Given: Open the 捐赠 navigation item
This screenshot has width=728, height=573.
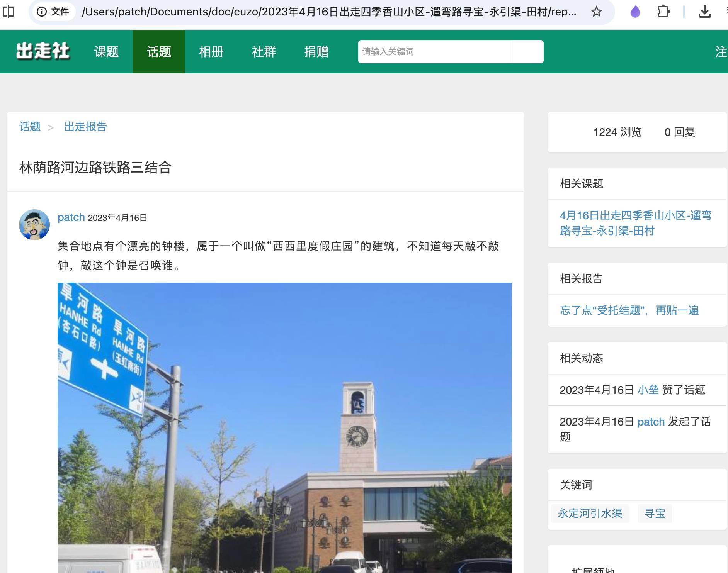Looking at the screenshot, I should pos(316,52).
